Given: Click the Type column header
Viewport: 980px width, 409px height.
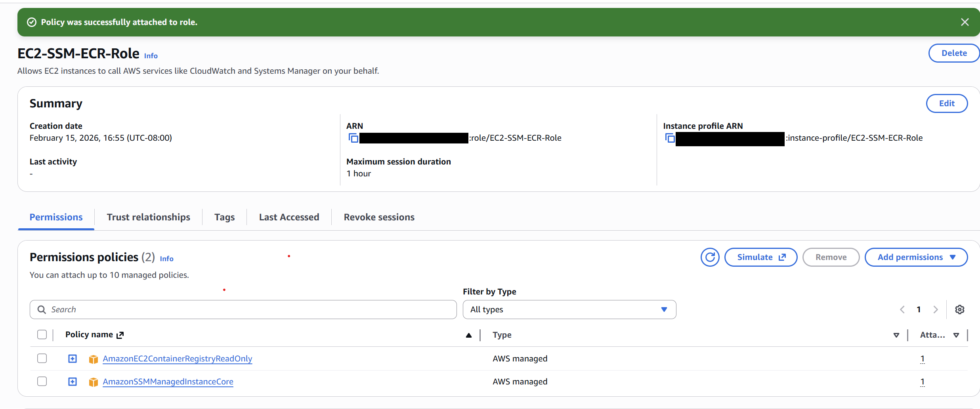Looking at the screenshot, I should click(502, 335).
